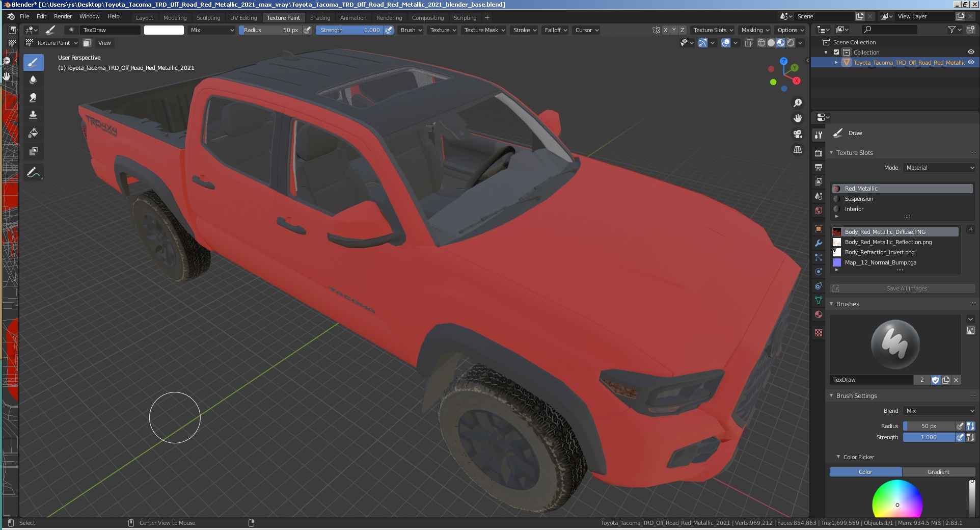Open the Masking popover
Image resolution: width=980 pixels, height=530 pixels.
[x=755, y=30]
